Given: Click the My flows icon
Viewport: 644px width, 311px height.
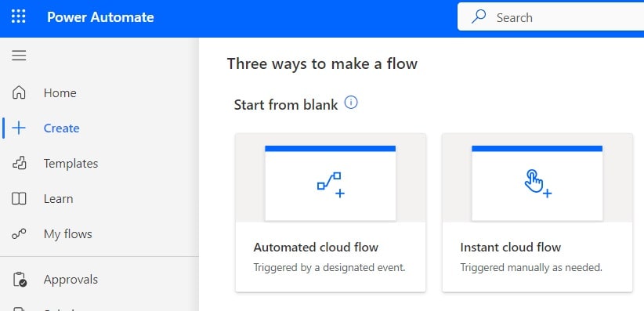Looking at the screenshot, I should pyautogui.click(x=19, y=233).
